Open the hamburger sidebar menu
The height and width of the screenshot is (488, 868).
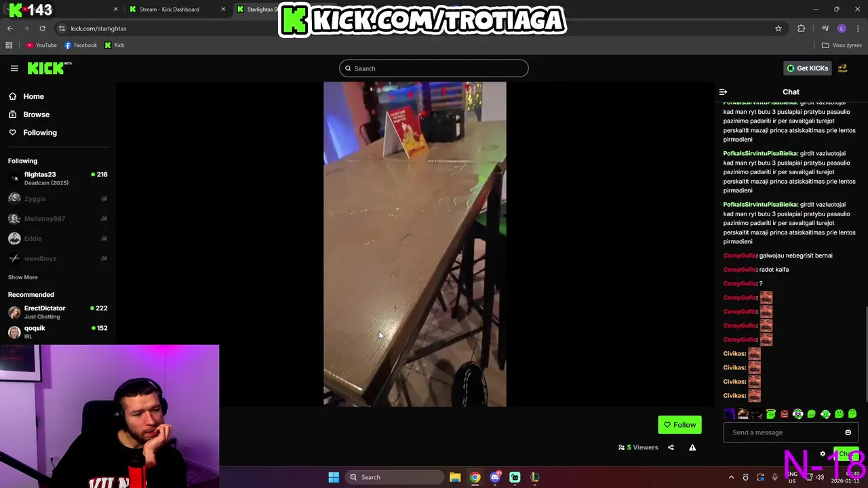point(14,68)
